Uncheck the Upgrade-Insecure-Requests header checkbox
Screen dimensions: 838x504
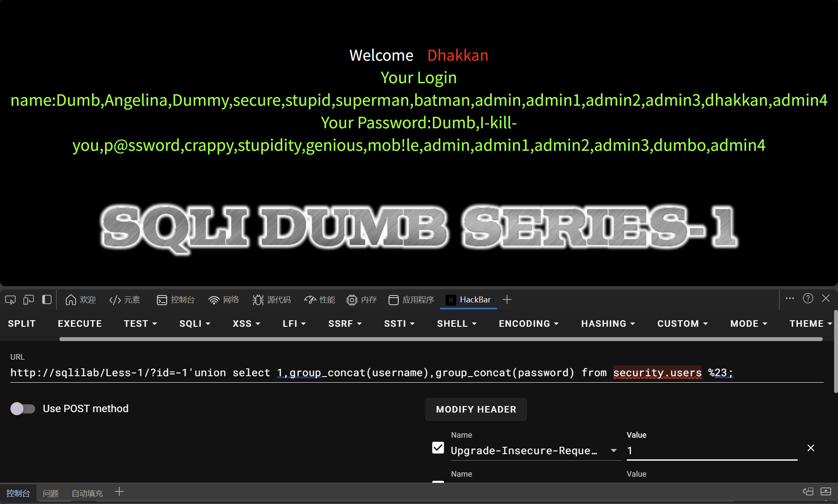pos(438,448)
